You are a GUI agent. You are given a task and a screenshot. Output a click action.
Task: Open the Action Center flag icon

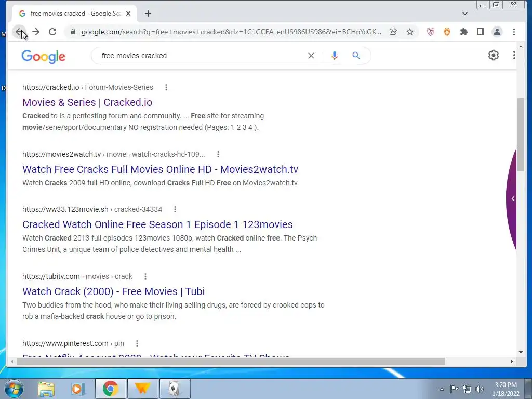coord(454,389)
